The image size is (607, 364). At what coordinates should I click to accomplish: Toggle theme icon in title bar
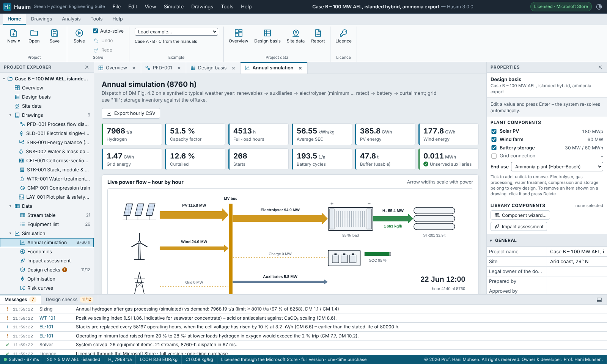599,6
